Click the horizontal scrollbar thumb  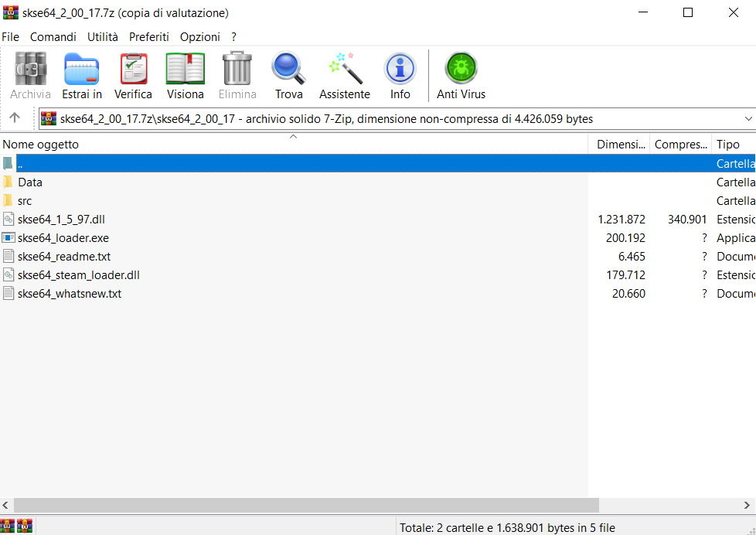click(x=306, y=505)
